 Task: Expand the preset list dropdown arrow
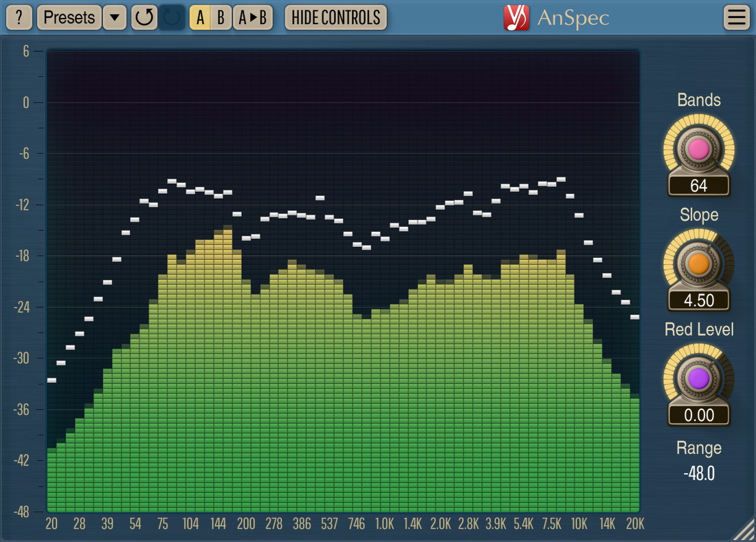point(115,17)
